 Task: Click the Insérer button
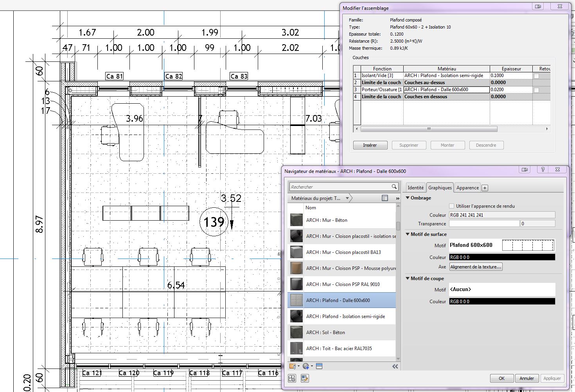pyautogui.click(x=370, y=145)
